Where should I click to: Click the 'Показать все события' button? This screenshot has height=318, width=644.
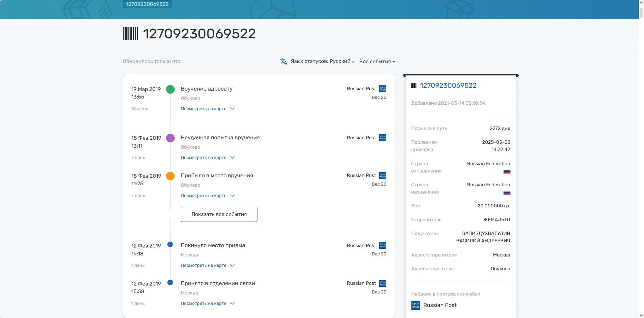[x=219, y=214]
